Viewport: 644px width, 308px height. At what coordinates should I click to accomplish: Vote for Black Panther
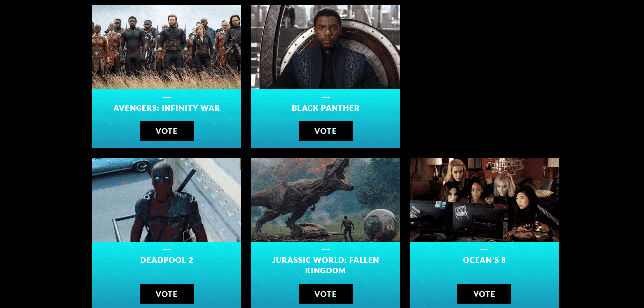coord(325,131)
